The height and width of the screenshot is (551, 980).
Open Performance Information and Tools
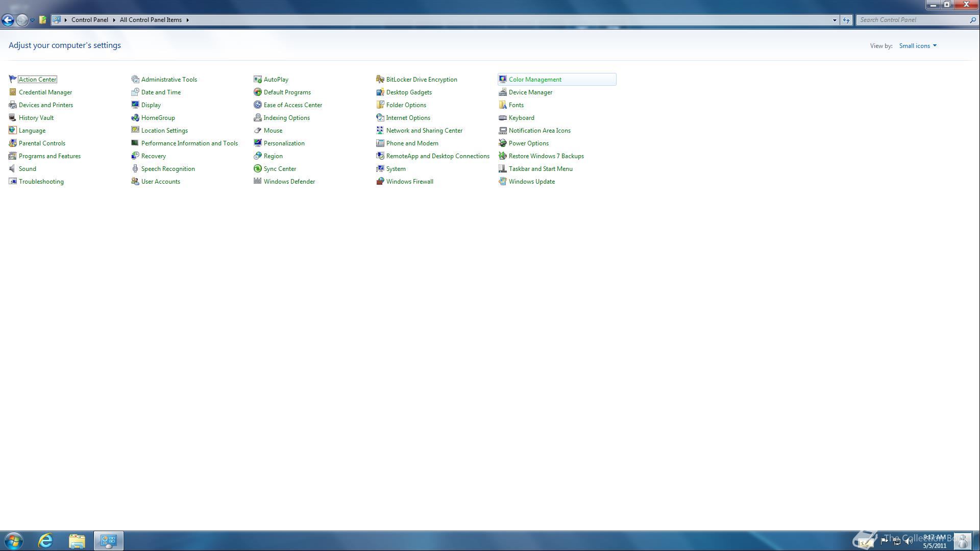coord(189,143)
